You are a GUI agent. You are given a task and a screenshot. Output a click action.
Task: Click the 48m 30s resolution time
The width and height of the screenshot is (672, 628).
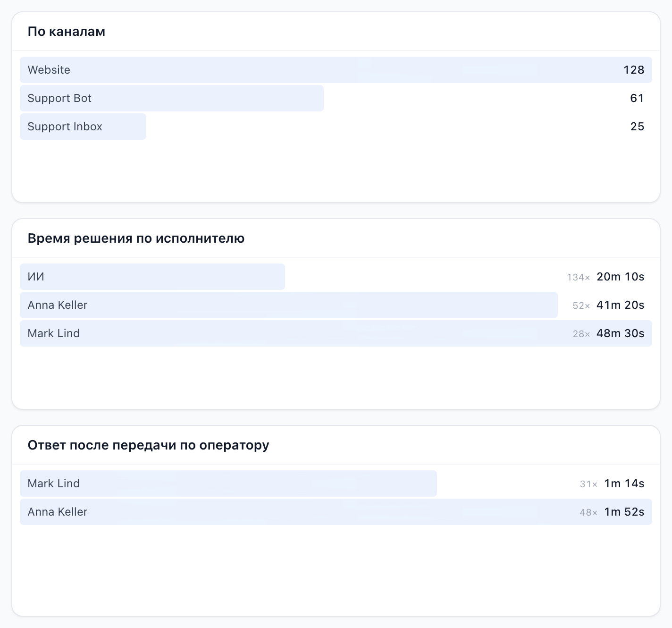click(620, 333)
